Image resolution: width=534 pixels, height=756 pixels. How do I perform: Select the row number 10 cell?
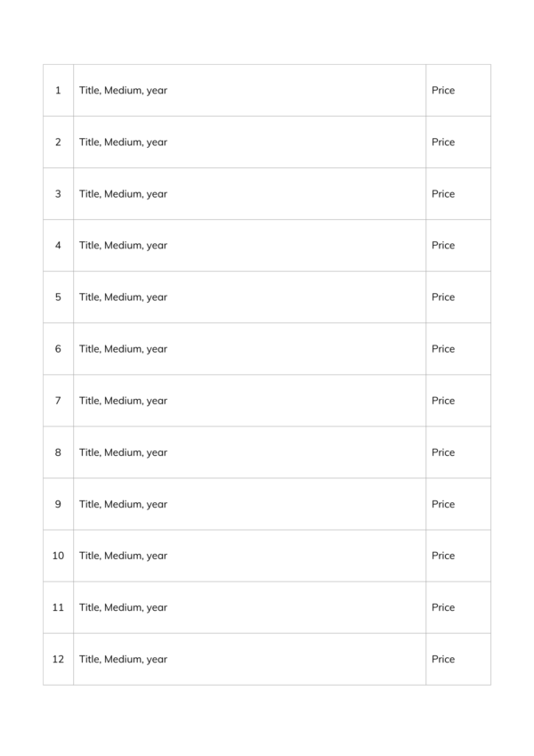coord(59,556)
